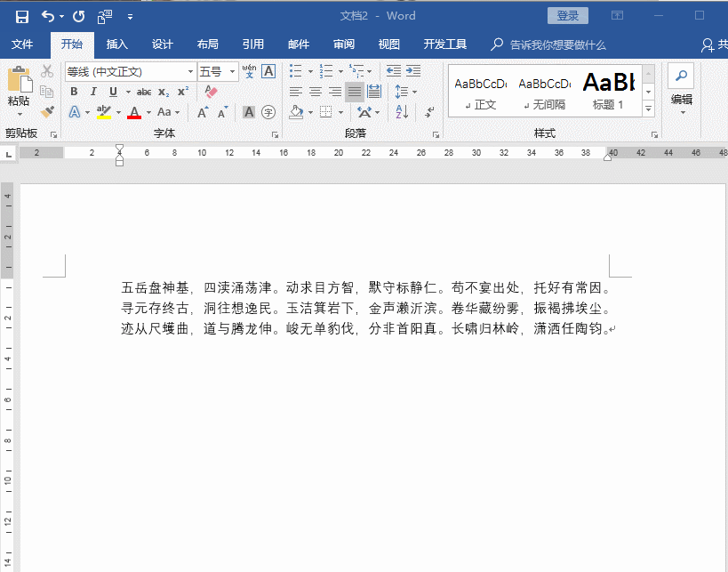The width and height of the screenshot is (728, 572).
Task: Click the 登录 button in the title bar
Action: 567,15
